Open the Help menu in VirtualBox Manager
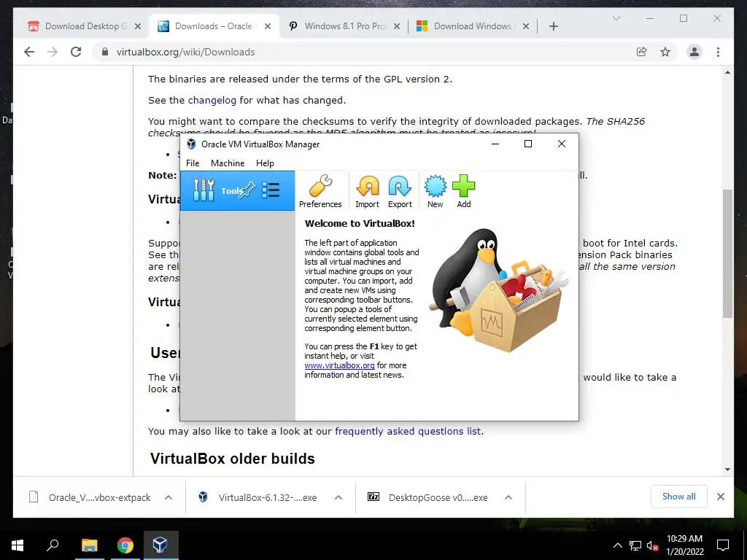The width and height of the screenshot is (747, 560). click(x=265, y=163)
